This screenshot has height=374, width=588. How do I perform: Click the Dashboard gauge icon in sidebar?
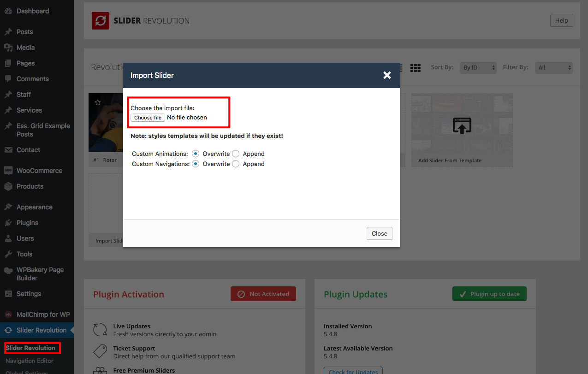coord(8,11)
